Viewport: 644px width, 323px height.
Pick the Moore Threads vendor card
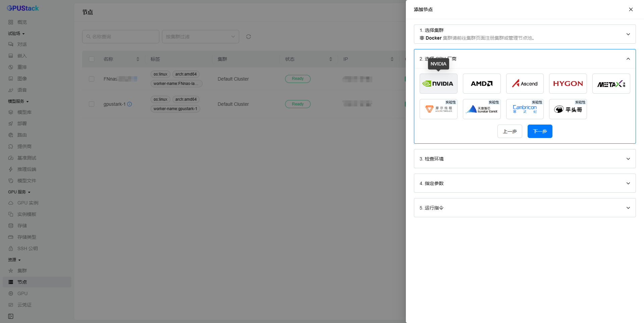pos(438,109)
